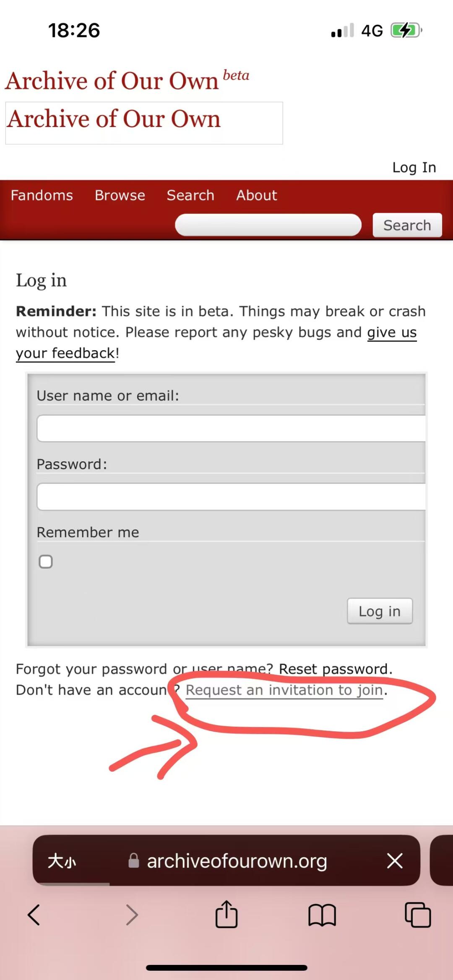Viewport: 453px width, 980px height.
Task: Open the Browse menu
Action: (120, 195)
